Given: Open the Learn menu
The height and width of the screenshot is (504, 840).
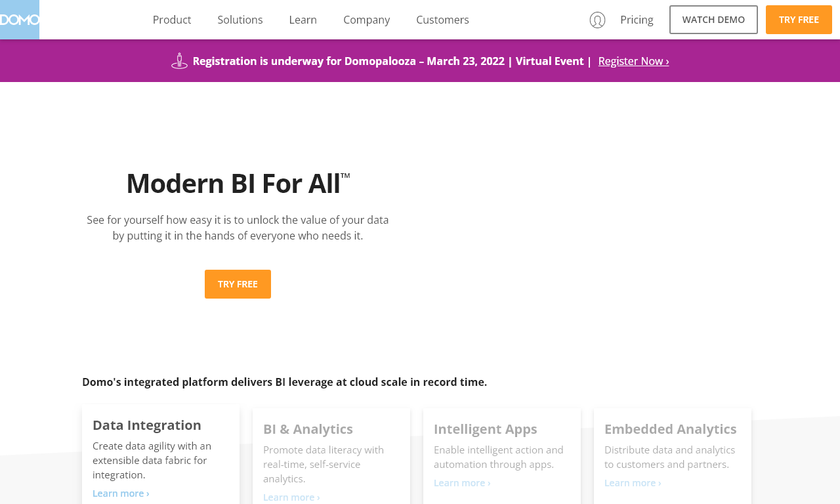Looking at the screenshot, I should (303, 20).
